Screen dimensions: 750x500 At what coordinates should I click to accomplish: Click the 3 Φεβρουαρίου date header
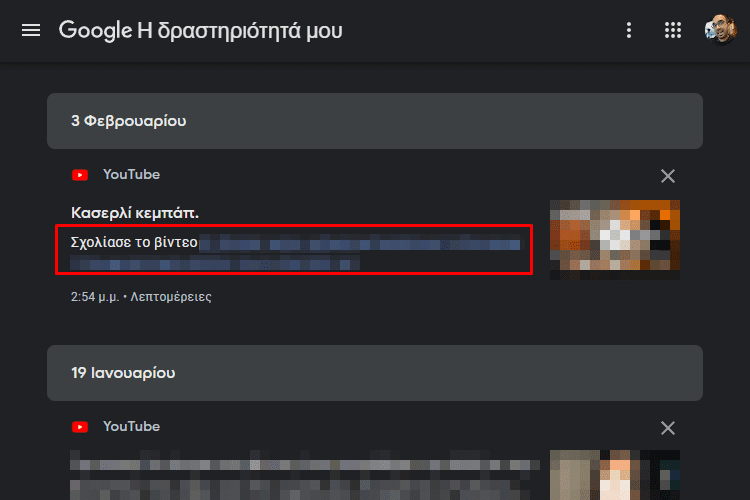375,121
